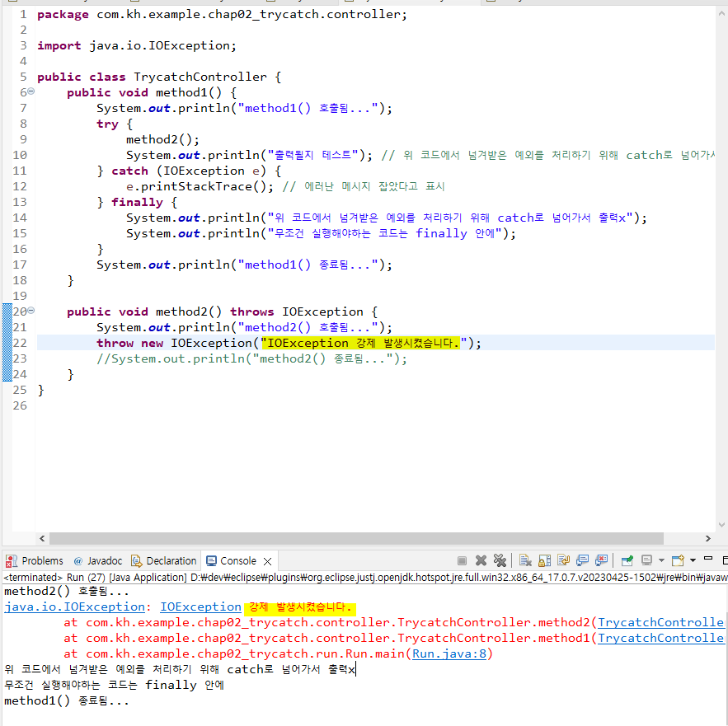728x726 pixels.
Task: Toggle the Scroll Lock icon in Console
Action: (x=545, y=560)
